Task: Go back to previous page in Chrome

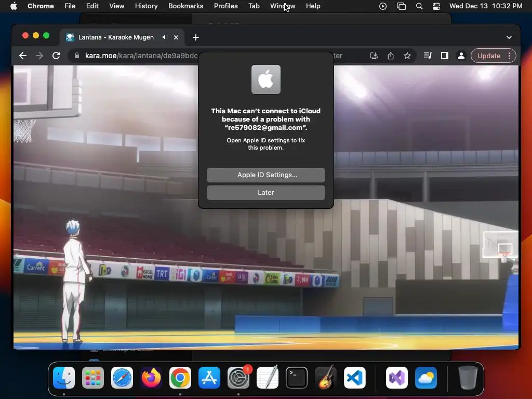Action: point(23,56)
